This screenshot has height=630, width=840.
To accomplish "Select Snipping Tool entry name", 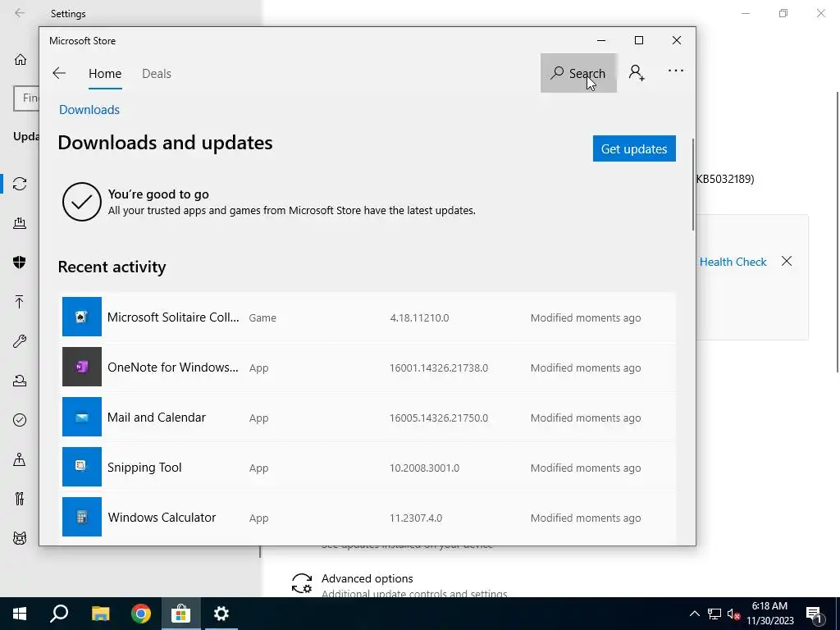I will [x=144, y=467].
